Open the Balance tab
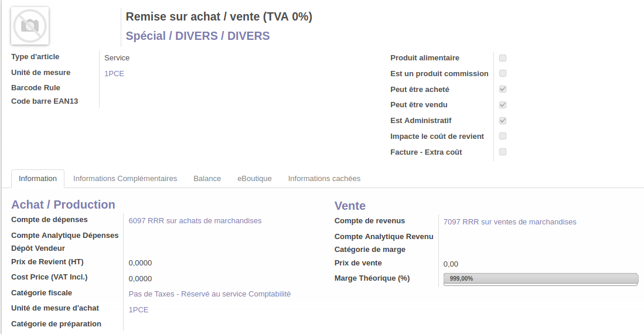Screen dimensions: 644x334 pos(207,178)
